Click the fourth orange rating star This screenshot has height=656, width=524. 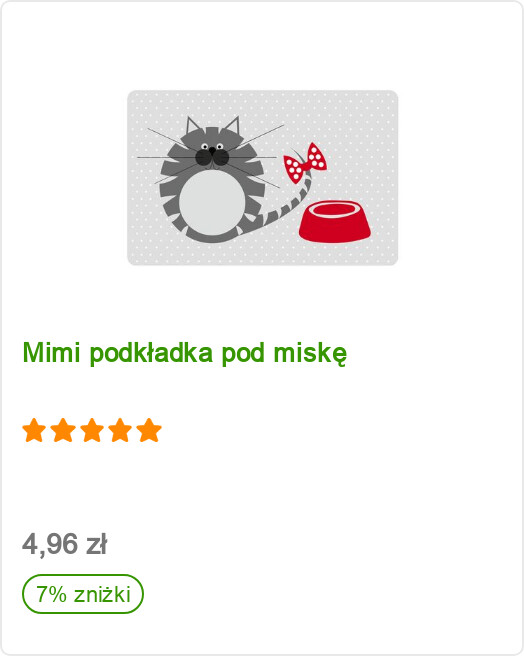121,430
